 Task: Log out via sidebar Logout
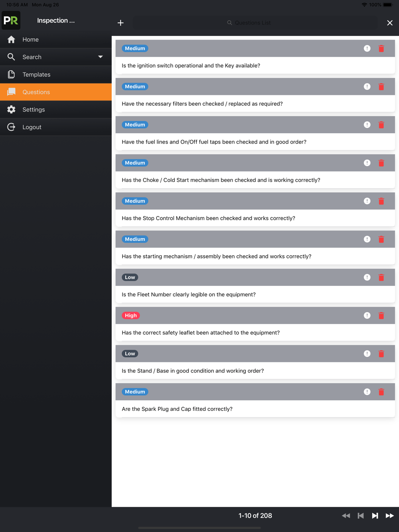56,127
